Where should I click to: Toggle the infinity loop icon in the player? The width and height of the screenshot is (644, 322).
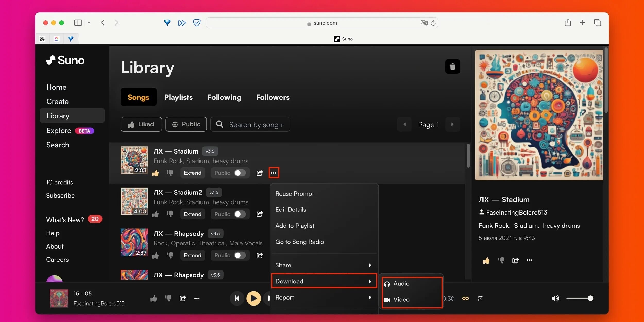click(465, 298)
